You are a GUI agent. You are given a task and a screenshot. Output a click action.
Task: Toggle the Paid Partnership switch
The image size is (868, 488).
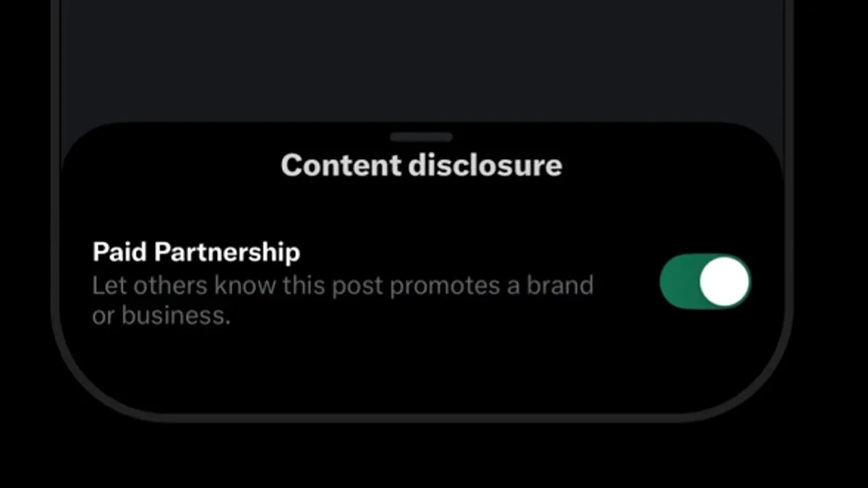click(x=705, y=281)
